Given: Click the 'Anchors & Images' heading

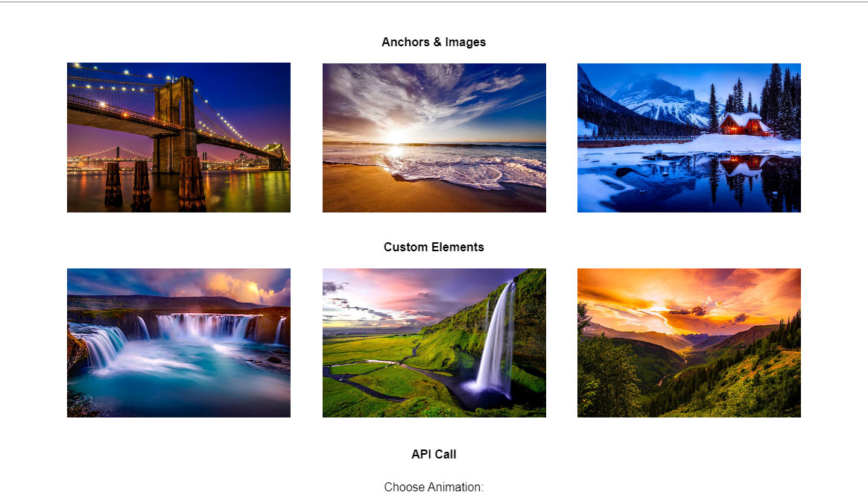Looking at the screenshot, I should [434, 42].
